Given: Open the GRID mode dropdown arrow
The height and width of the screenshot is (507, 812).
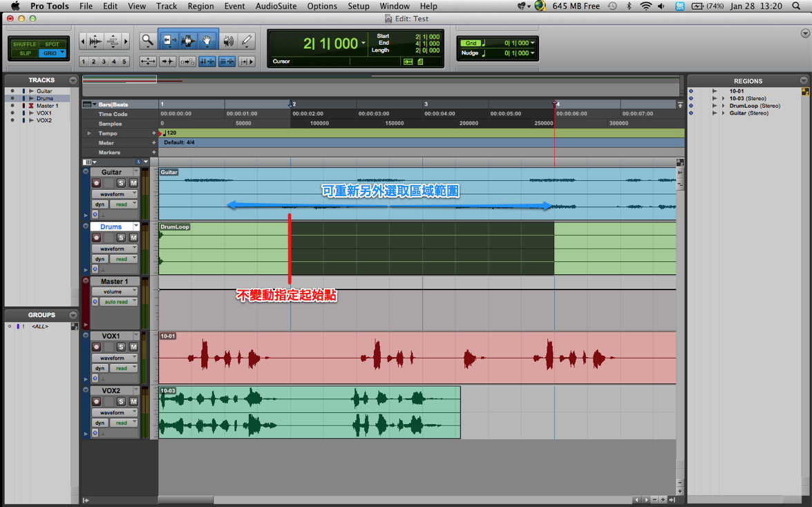Looking at the screenshot, I should (x=63, y=52).
